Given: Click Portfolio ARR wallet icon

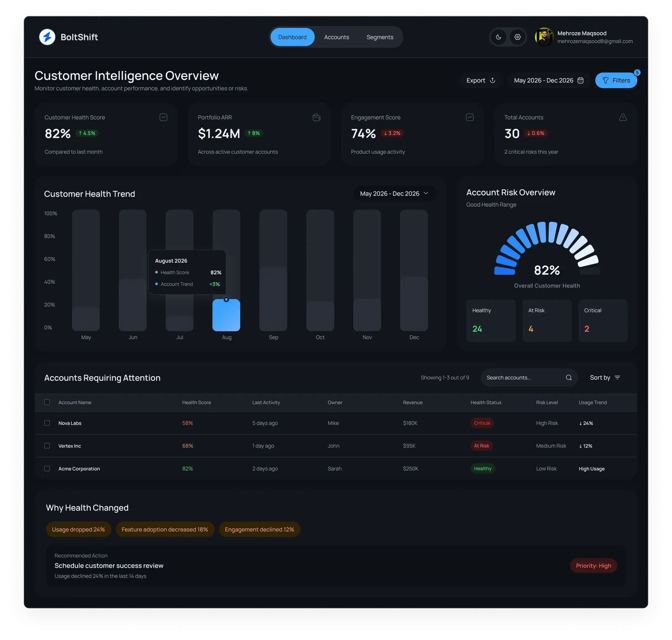Looking at the screenshot, I should coord(317,117).
